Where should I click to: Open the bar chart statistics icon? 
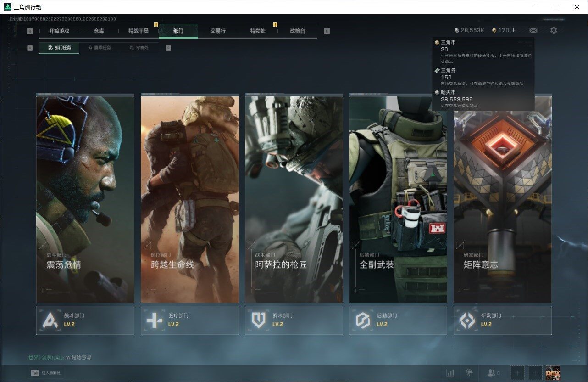coord(450,373)
